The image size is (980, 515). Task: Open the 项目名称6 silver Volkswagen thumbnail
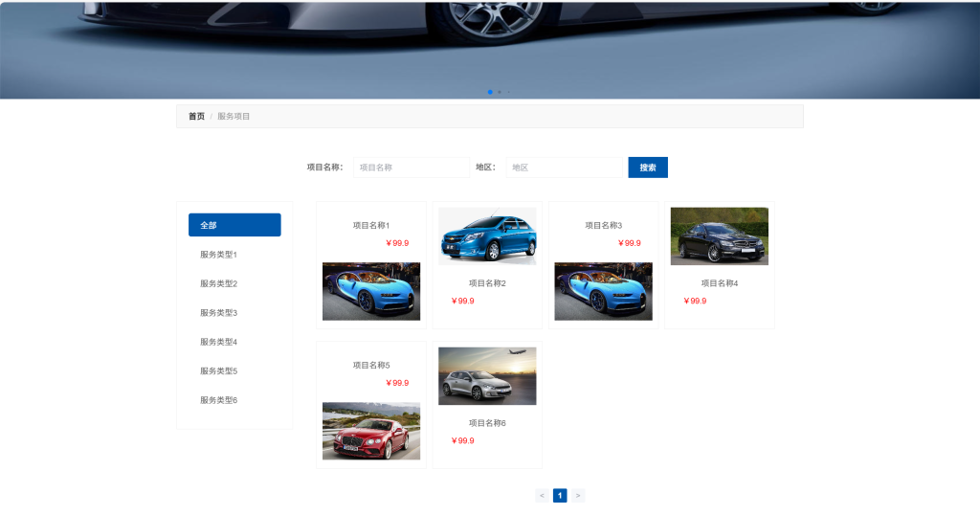[487, 376]
